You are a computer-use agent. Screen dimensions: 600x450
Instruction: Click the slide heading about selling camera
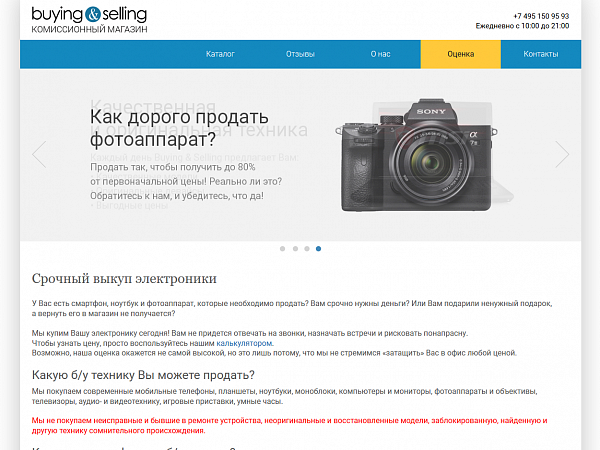[x=179, y=128]
